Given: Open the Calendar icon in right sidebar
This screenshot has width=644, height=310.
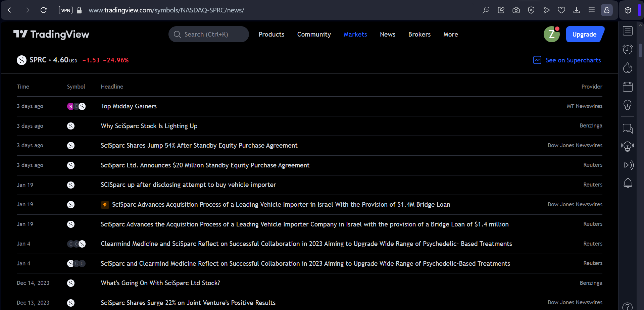Looking at the screenshot, I should tap(628, 87).
